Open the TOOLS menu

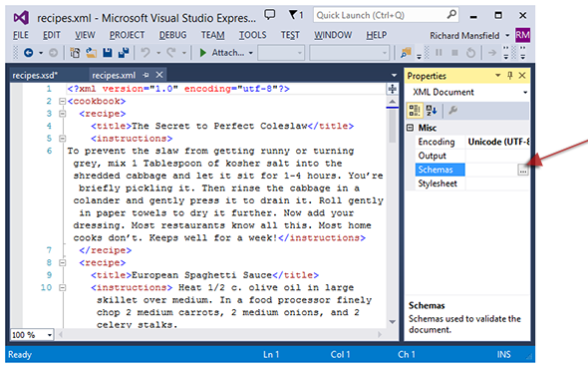[x=253, y=35]
